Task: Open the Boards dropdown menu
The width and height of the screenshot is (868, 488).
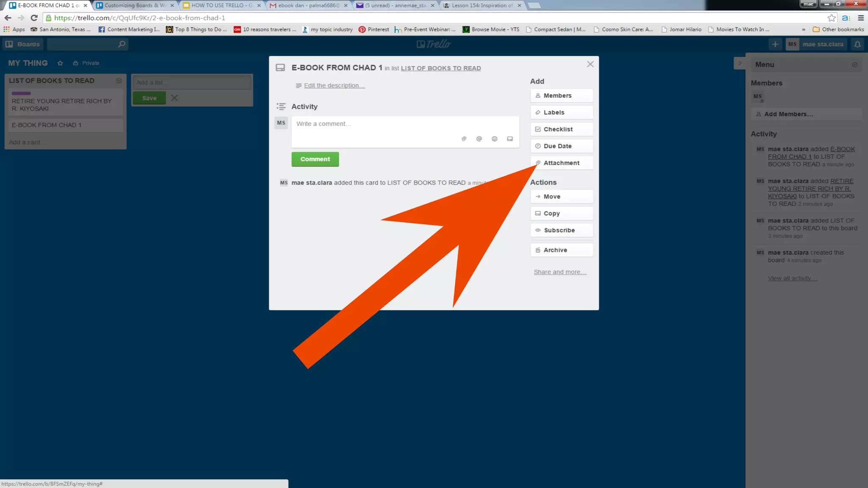Action: (23, 44)
